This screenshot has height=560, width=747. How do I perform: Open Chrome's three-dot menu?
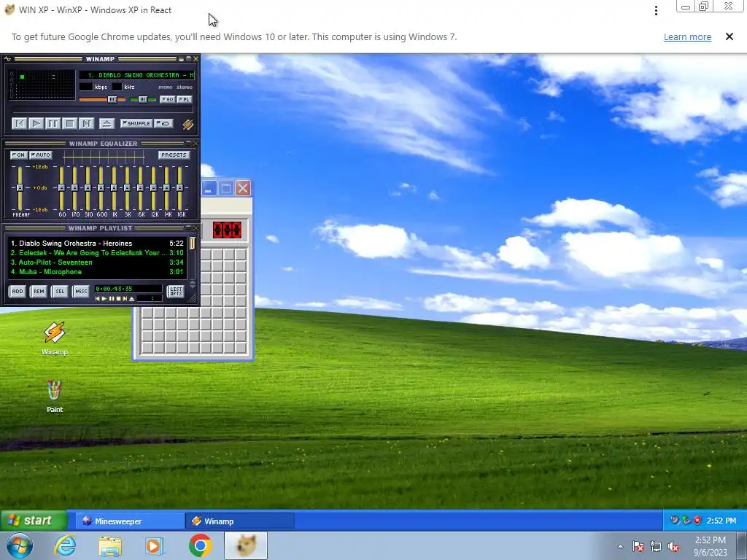pyautogui.click(x=657, y=10)
